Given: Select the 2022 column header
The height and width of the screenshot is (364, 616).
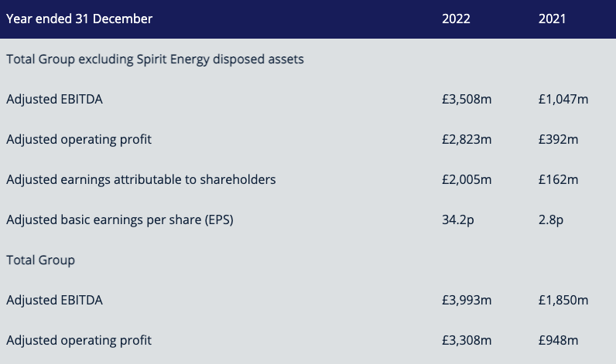Looking at the screenshot, I should pos(456,19).
